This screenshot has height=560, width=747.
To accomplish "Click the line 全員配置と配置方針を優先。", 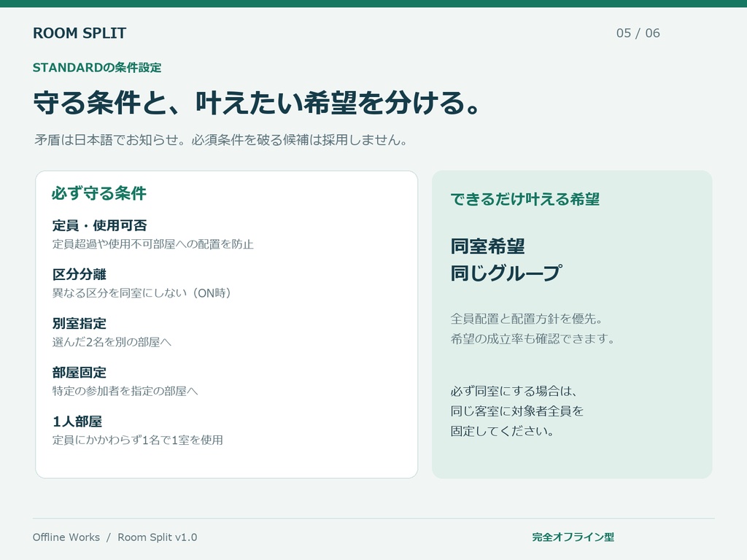I will click(x=527, y=319).
